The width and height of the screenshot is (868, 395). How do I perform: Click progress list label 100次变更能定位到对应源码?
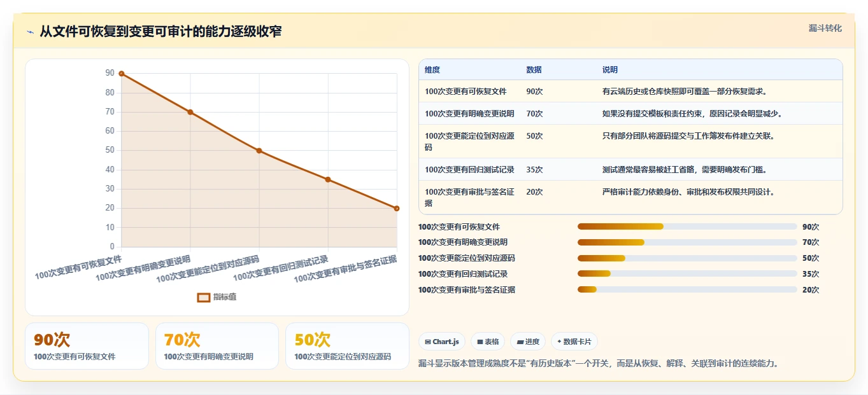click(x=467, y=258)
